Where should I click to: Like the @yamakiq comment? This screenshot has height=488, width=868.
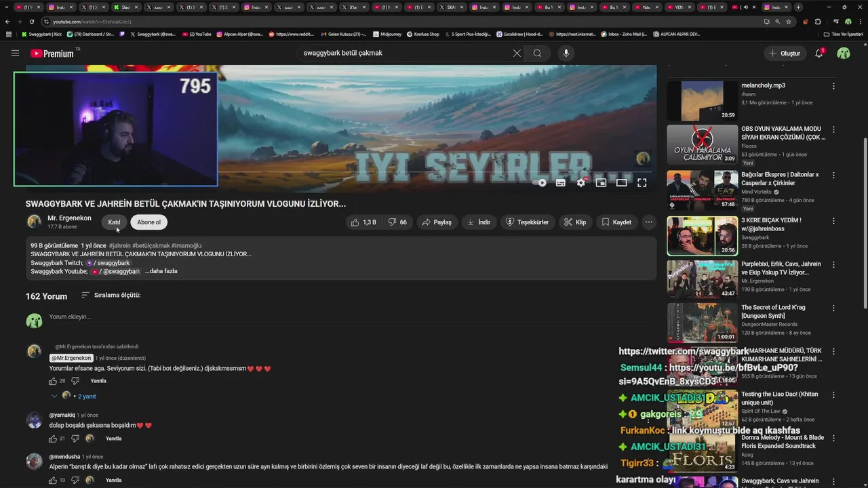coord(53,439)
